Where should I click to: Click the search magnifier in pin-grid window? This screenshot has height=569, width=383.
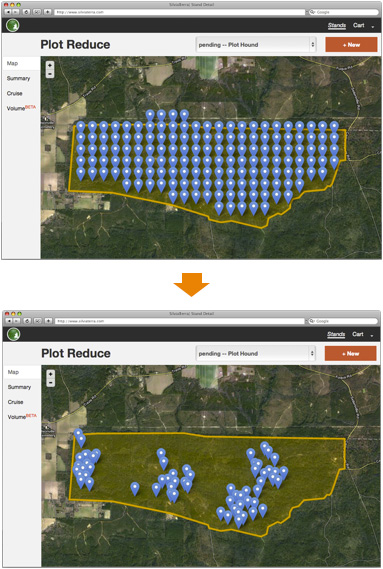tap(312, 12)
